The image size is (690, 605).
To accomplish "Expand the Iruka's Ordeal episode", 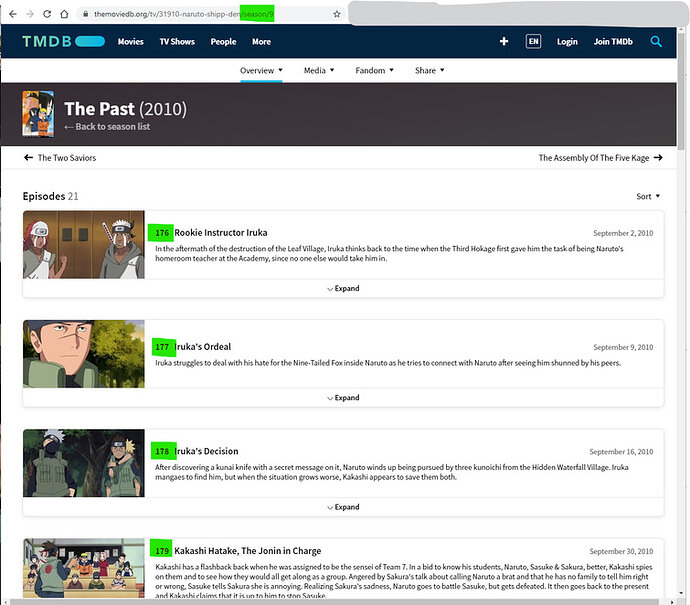I will (343, 398).
